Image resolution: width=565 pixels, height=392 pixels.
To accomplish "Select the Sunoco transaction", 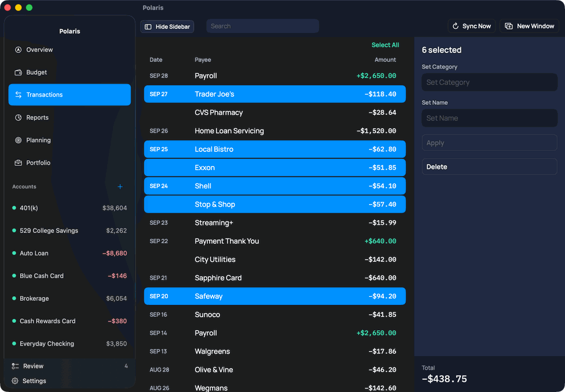I will (x=275, y=314).
